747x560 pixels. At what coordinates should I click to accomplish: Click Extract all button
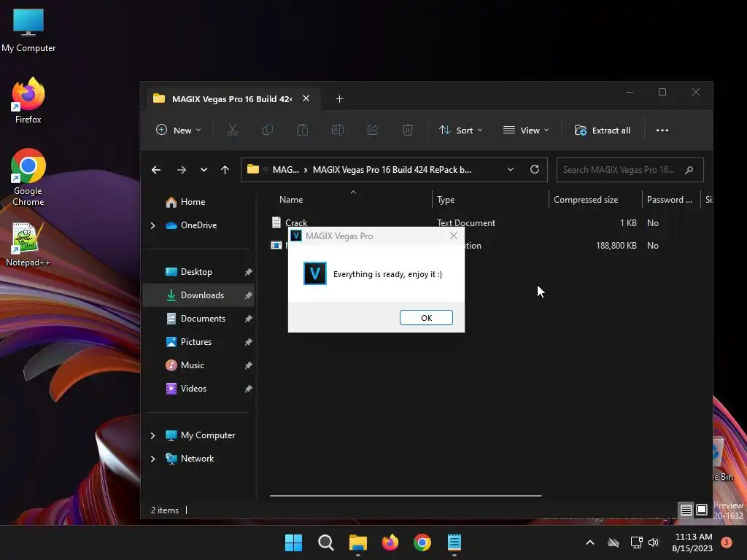pos(603,130)
